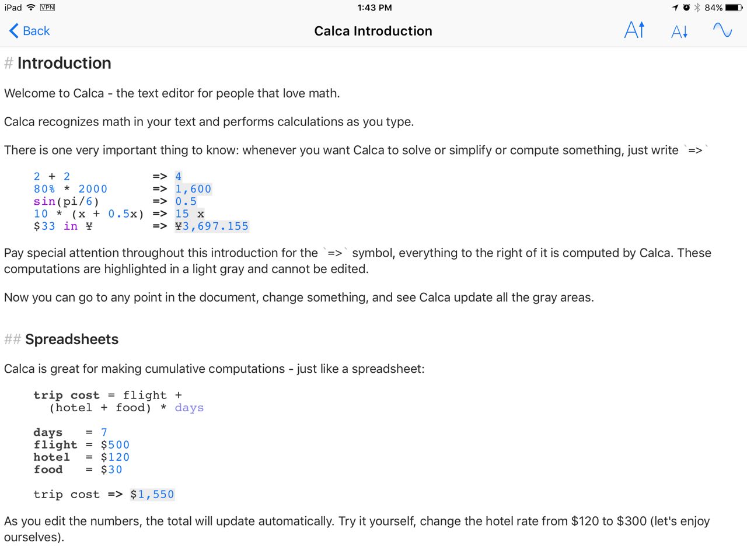Click the food value $30
The width and height of the screenshot is (747, 560).
111,470
